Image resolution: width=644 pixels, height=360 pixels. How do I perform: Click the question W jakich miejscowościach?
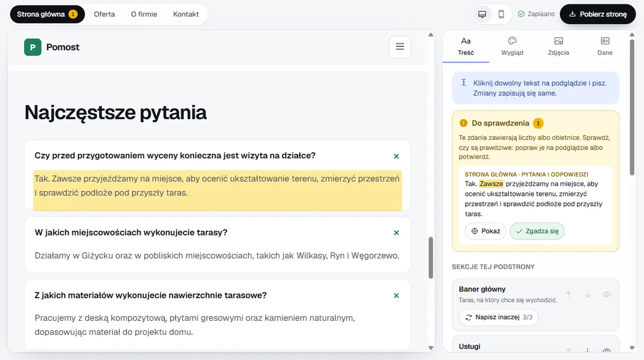131,232
